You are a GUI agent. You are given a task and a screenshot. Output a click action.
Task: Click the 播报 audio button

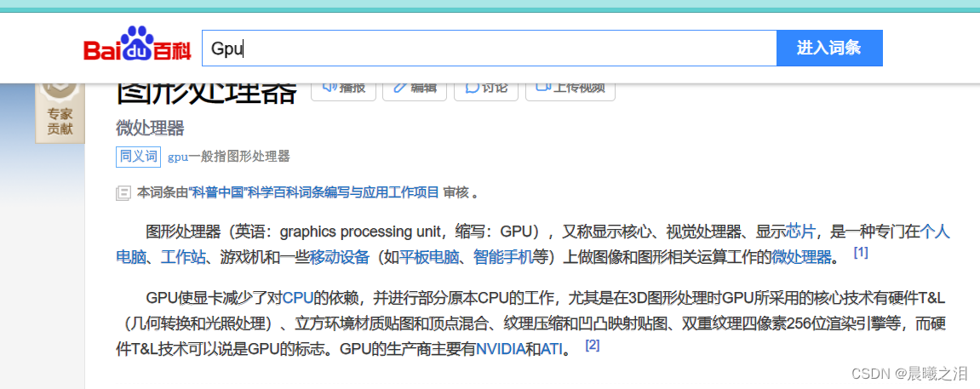coord(343,90)
